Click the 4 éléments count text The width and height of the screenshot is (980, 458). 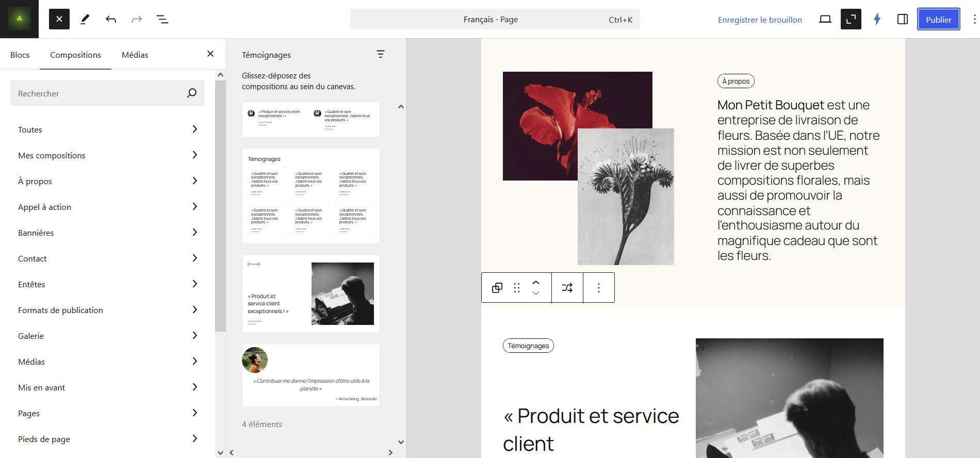[262, 424]
